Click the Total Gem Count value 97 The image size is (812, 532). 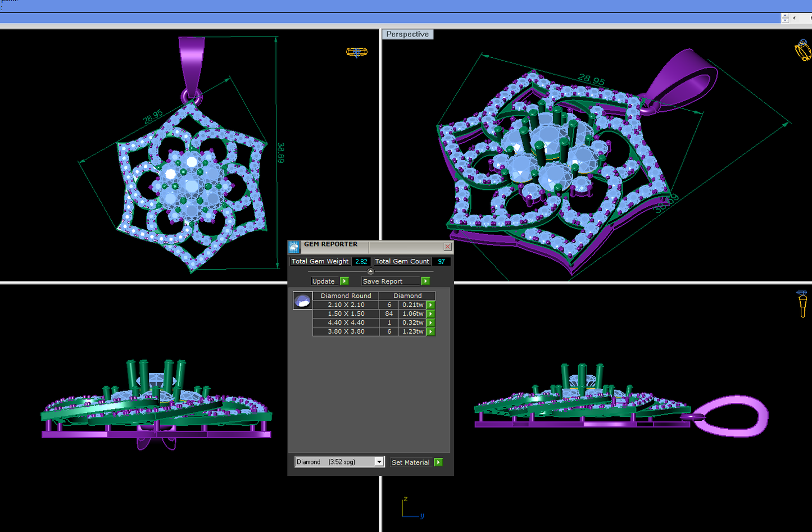(x=441, y=262)
